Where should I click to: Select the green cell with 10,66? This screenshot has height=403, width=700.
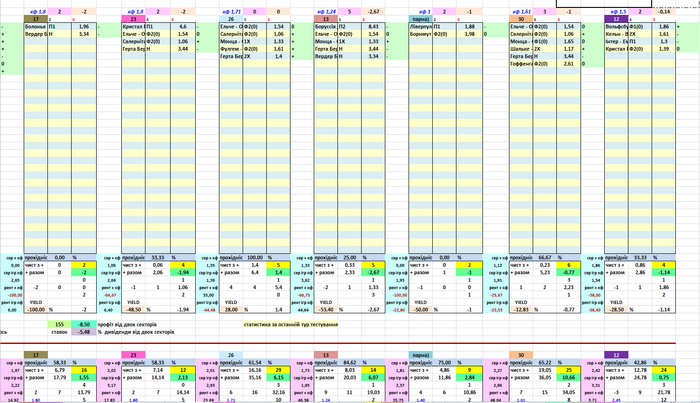569,378
